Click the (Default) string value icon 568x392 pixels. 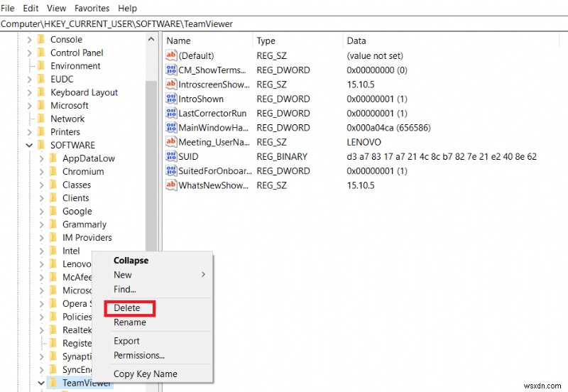tap(171, 55)
